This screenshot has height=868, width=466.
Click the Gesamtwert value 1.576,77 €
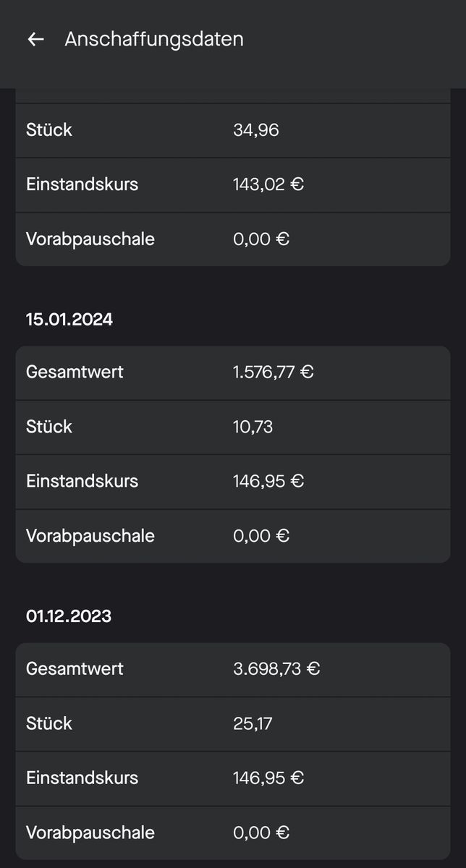point(274,372)
